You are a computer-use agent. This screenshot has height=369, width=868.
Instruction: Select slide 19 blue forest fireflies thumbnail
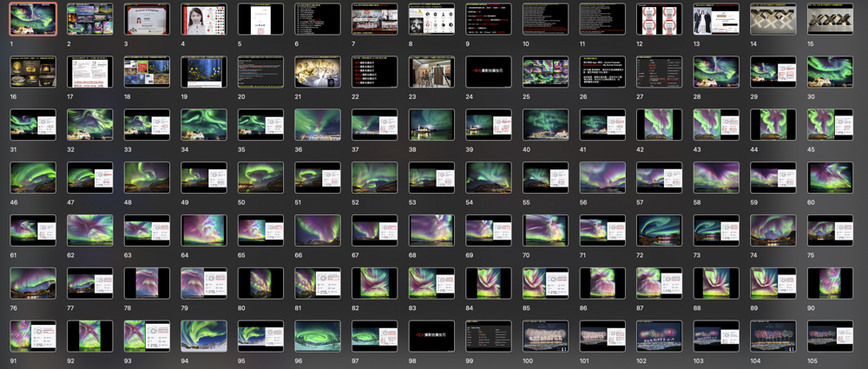[x=204, y=72]
